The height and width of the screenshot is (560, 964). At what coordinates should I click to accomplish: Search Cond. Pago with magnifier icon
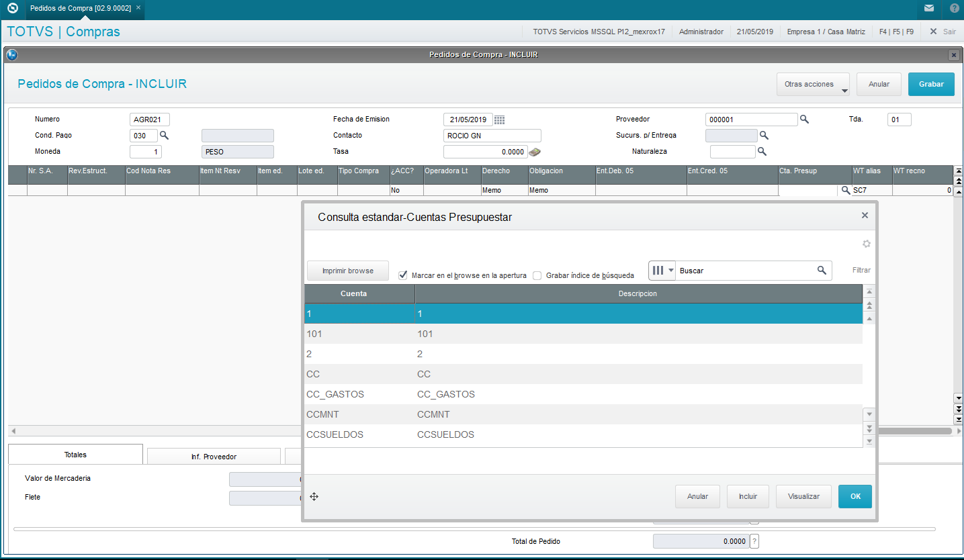click(x=164, y=135)
